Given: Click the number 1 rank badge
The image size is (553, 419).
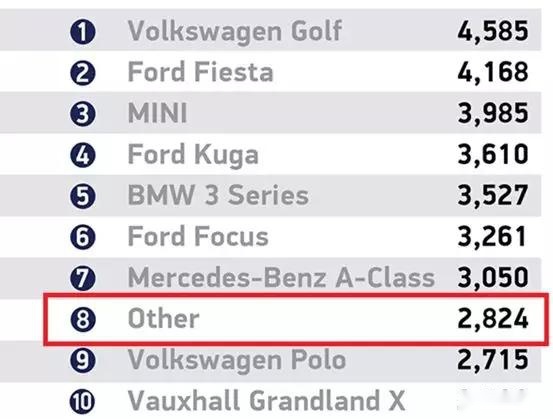Looking at the screenshot, I should coord(83,32).
